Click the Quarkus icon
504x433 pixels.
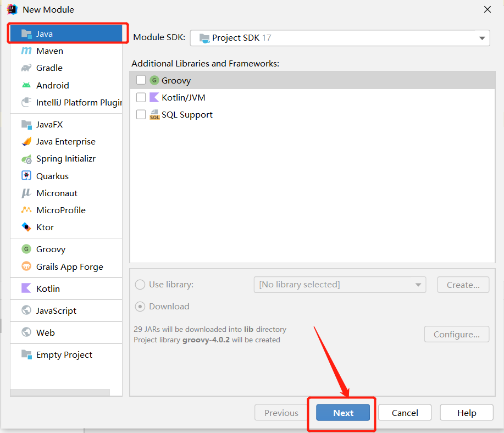pyautogui.click(x=26, y=175)
